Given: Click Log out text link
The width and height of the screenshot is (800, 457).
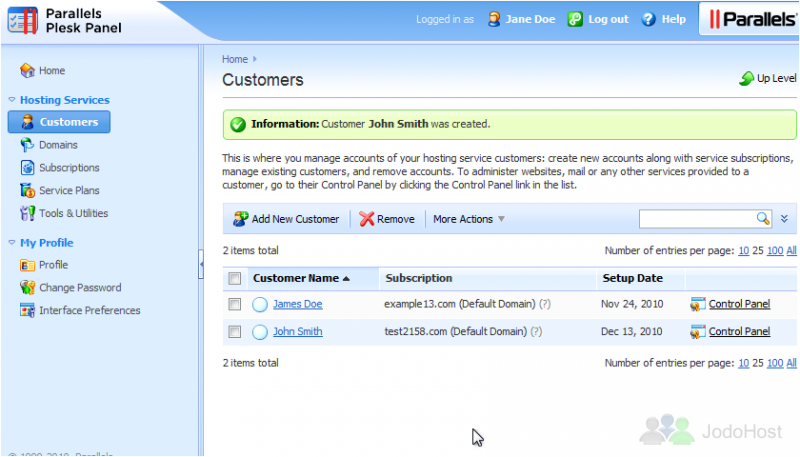Looking at the screenshot, I should (x=608, y=19).
